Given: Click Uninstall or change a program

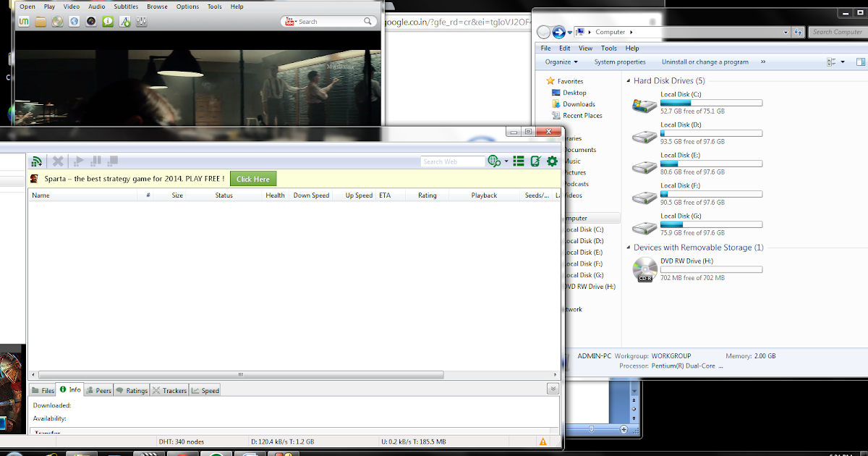Looking at the screenshot, I should (705, 62).
